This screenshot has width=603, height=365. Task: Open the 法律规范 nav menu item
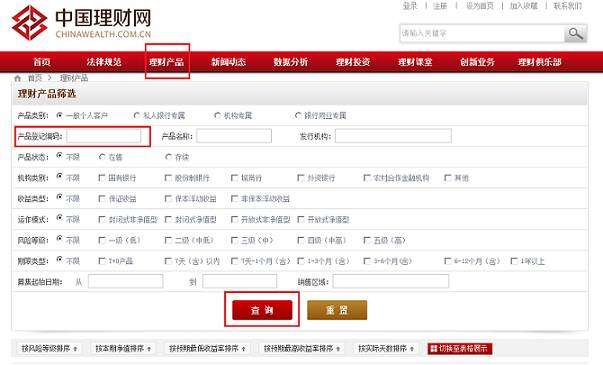click(104, 62)
